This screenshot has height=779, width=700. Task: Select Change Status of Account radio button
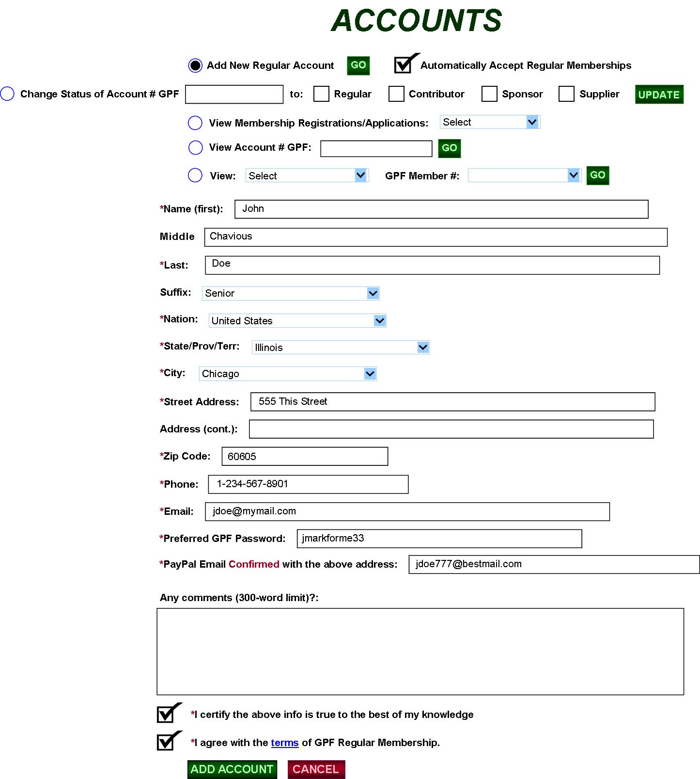[7, 94]
